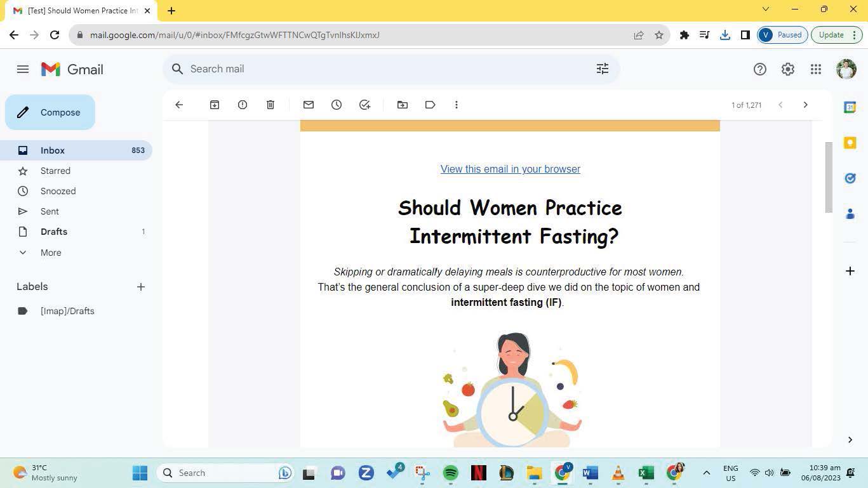Open the [Imap]/Drafts label
Viewport: 868px width, 488px height.
(76, 311)
